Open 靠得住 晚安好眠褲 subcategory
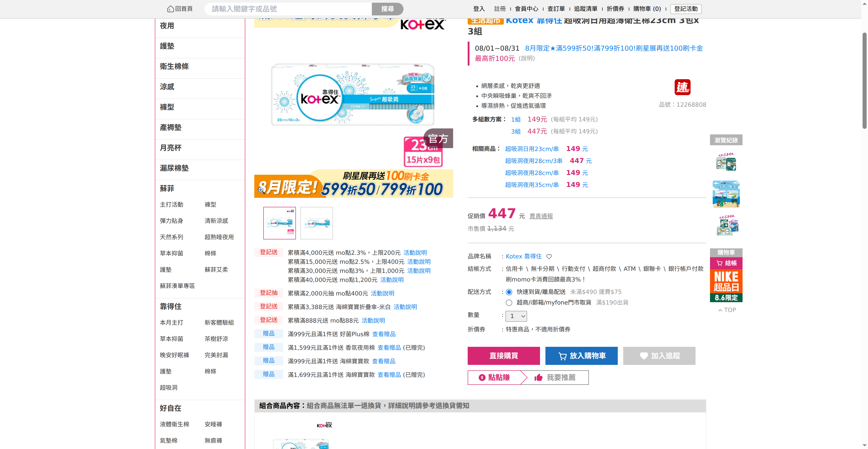868x449 pixels. click(175, 355)
